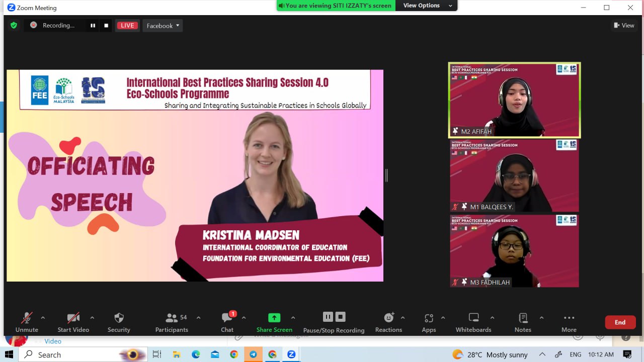Open Microsoft Edge from the taskbar
The image size is (644, 362).
[196, 354]
